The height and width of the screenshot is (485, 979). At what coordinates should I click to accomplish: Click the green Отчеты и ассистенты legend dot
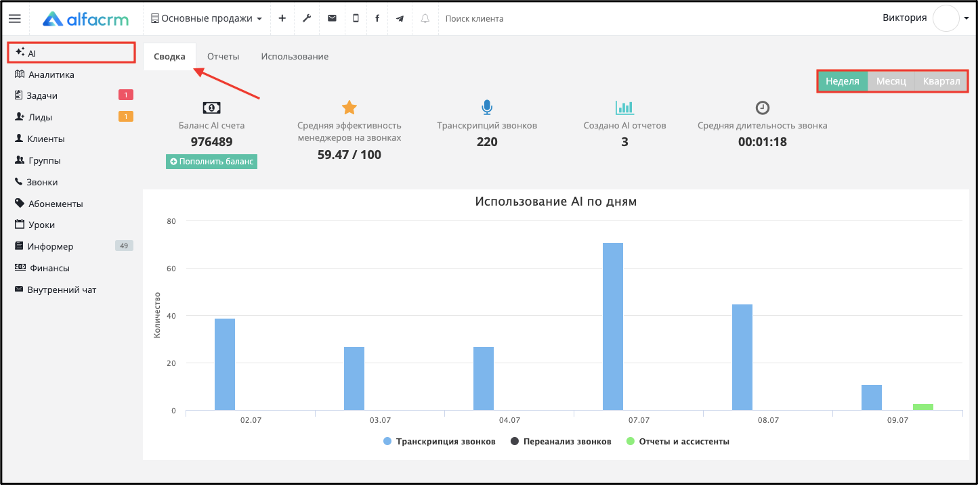[x=630, y=441]
